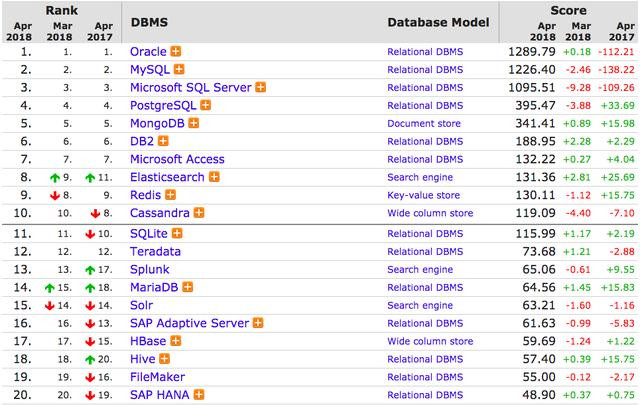Click the plus icon next to PostgreSQL

(208, 105)
